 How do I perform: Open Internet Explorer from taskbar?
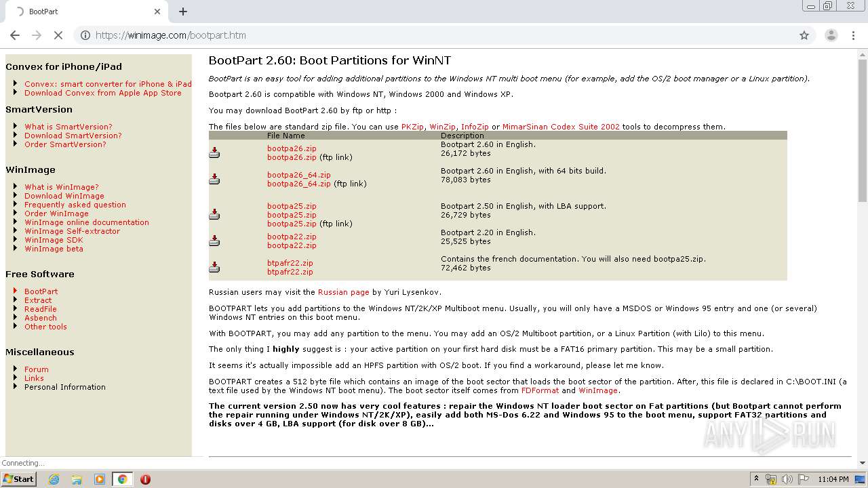54,479
